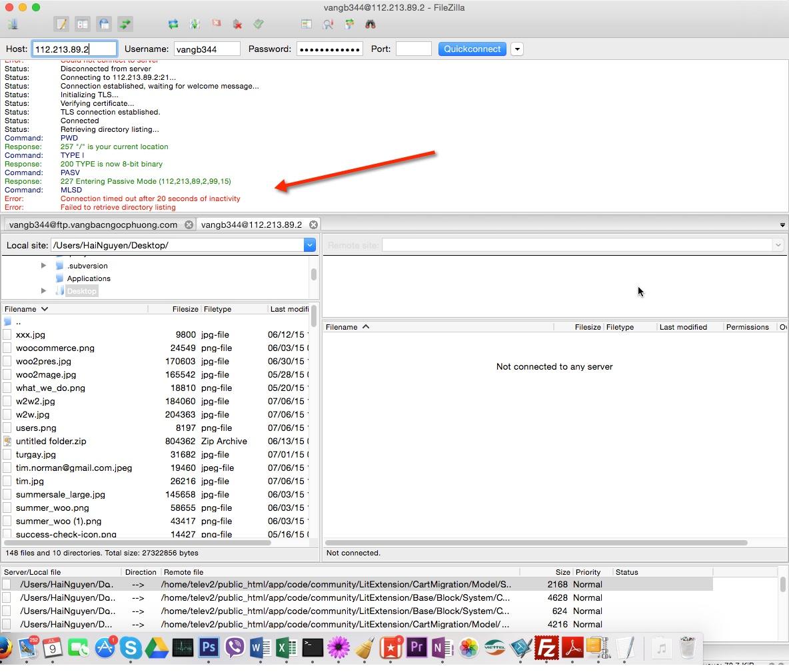
Task: Toggle synchronized browsing
Action: click(x=349, y=23)
